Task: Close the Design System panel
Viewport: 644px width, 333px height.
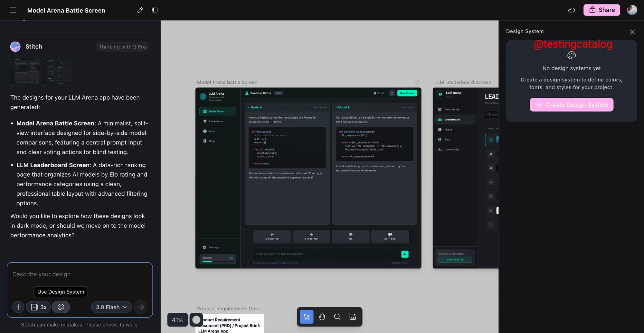Action: (632, 32)
